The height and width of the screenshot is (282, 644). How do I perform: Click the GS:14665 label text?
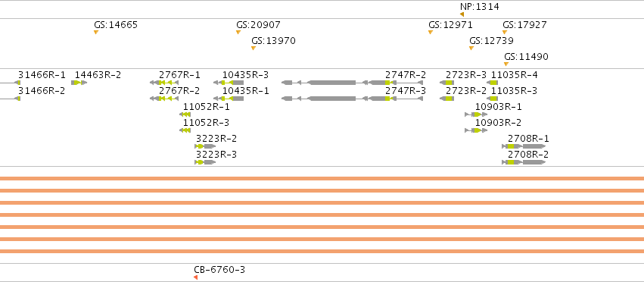pyautogui.click(x=116, y=25)
